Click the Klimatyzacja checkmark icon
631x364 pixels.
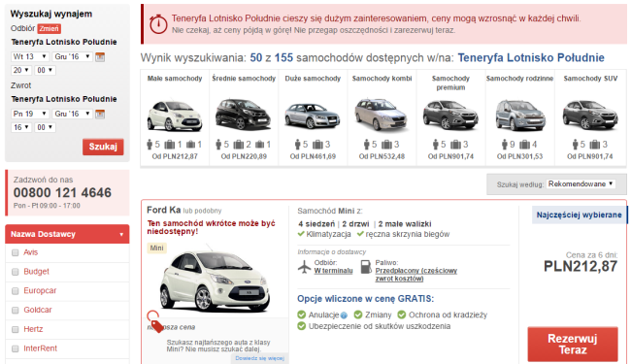301,234
